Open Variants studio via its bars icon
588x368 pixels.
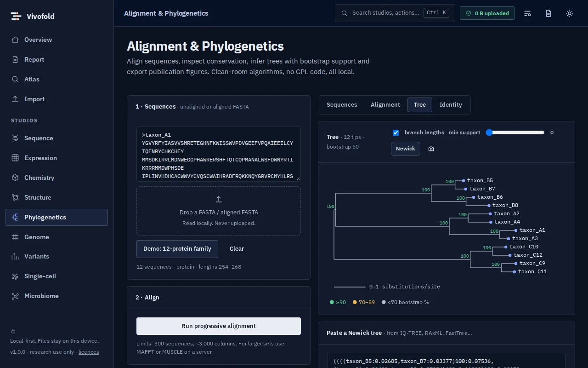pos(15,256)
